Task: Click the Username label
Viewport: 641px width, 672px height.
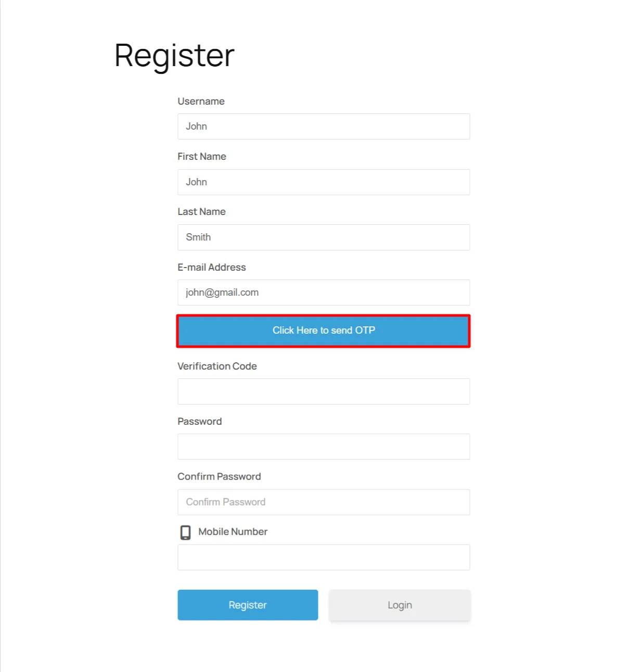Action: 201,101
